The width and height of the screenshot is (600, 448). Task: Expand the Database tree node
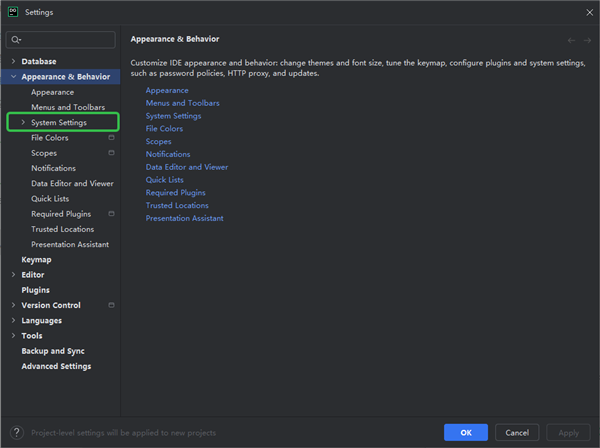tap(13, 61)
